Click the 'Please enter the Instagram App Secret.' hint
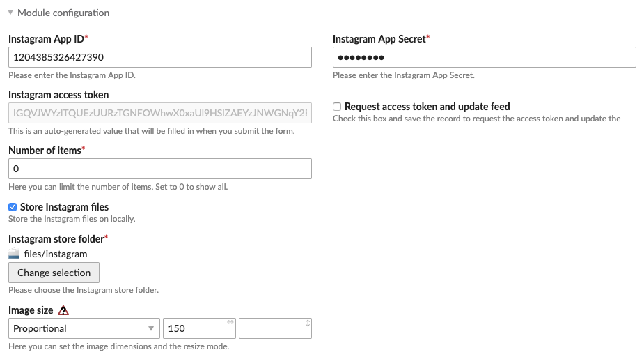 point(404,75)
